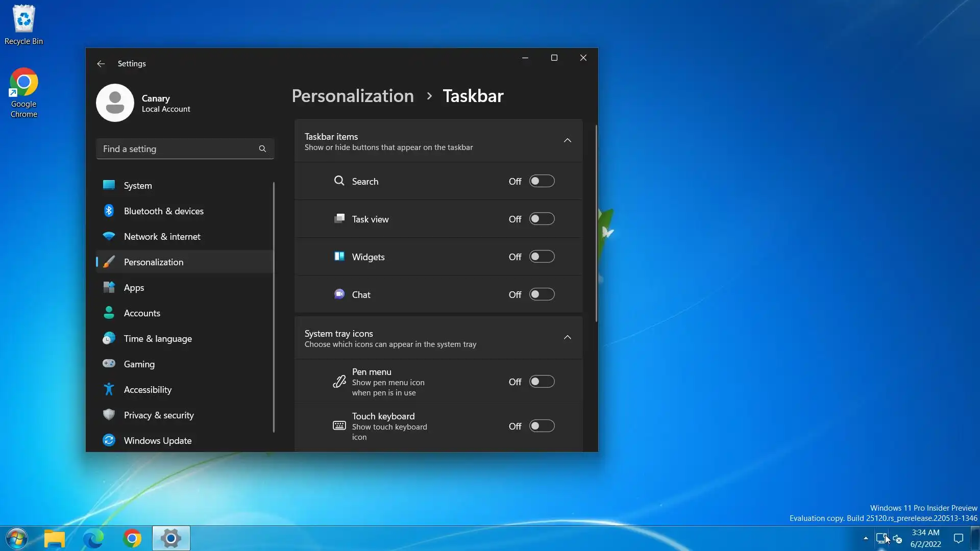980x551 pixels.
Task: Open Bluetooth & devices settings
Action: tap(163, 211)
